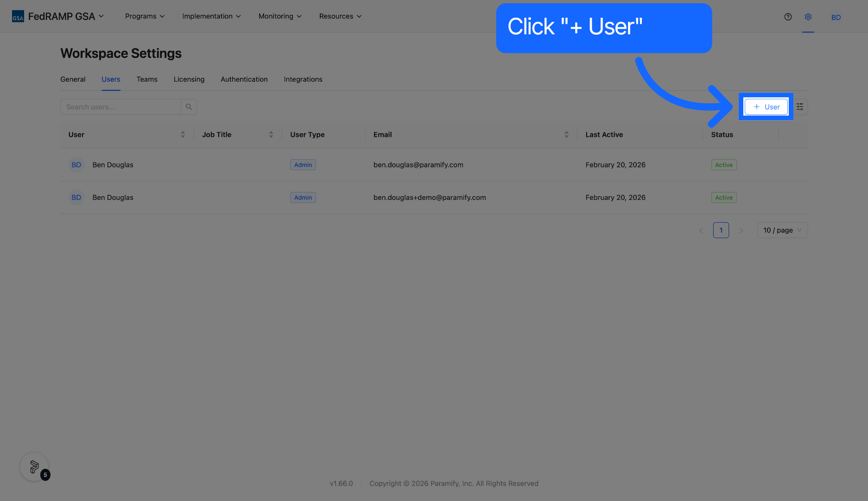Click the + User button
This screenshot has height=501, width=868.
[766, 107]
